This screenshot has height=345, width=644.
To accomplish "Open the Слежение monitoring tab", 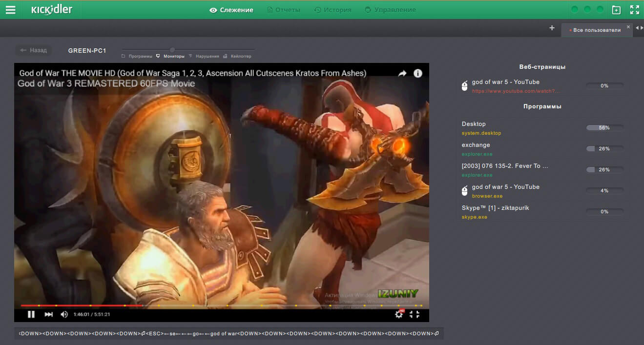I will pyautogui.click(x=231, y=10).
